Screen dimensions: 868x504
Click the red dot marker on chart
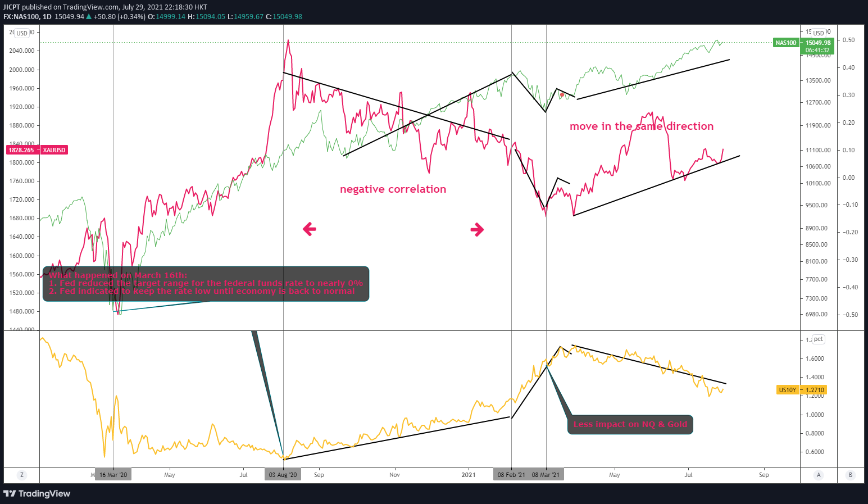click(562, 95)
